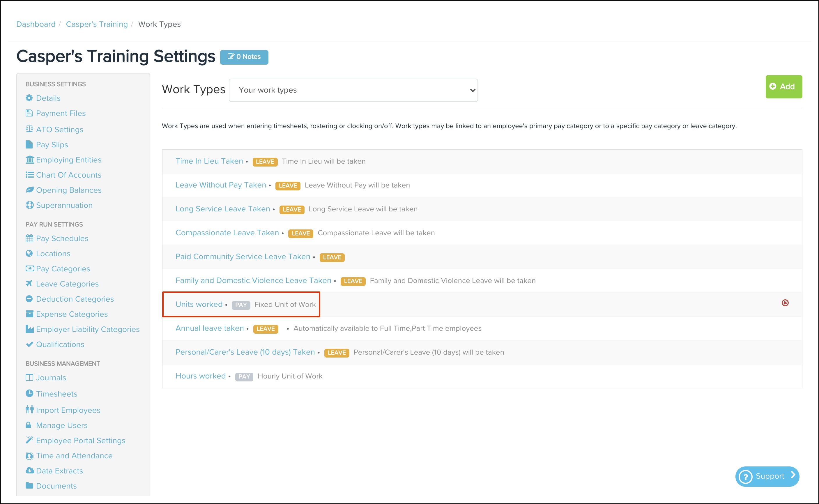Open Compassionate Leave Taken work type
This screenshot has height=504, width=819.
click(227, 233)
